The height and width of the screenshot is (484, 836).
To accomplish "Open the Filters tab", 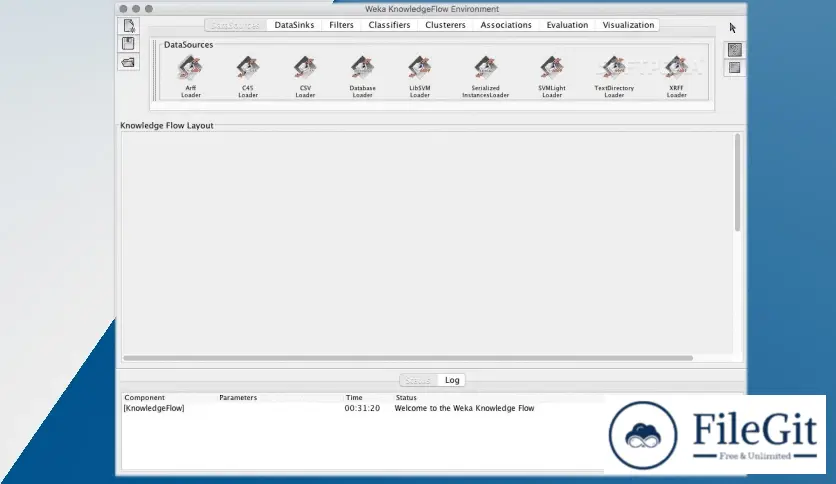I will [x=341, y=25].
